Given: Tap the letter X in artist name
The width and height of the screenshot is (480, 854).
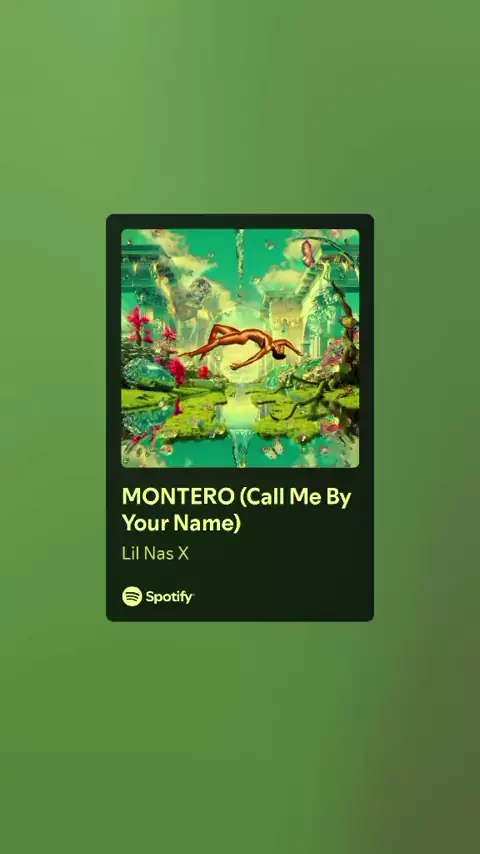Looking at the screenshot, I should [x=183, y=554].
